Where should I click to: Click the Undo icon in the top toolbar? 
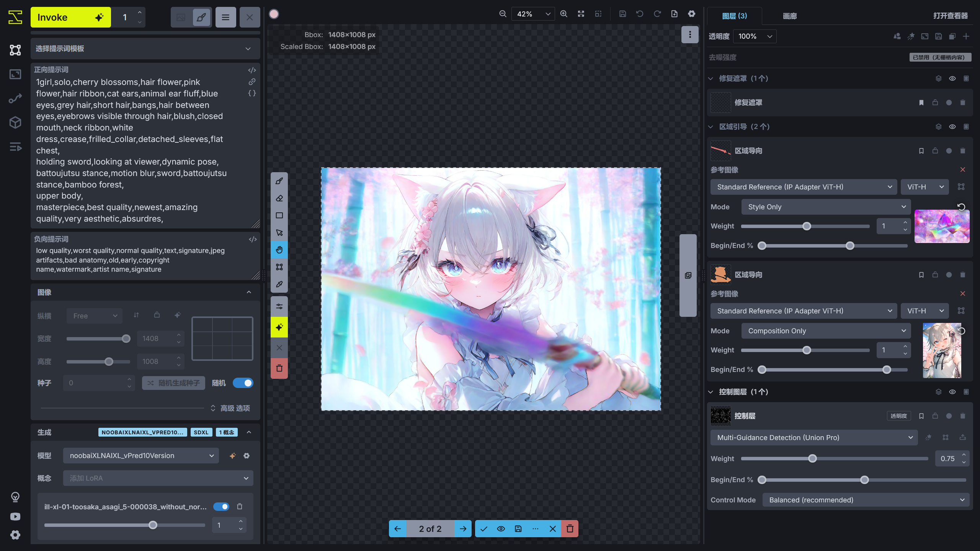(639, 14)
